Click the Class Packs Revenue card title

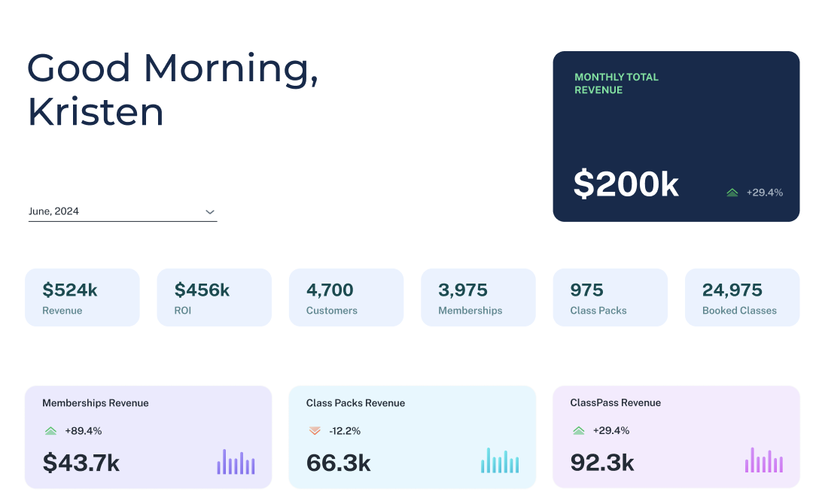click(355, 403)
